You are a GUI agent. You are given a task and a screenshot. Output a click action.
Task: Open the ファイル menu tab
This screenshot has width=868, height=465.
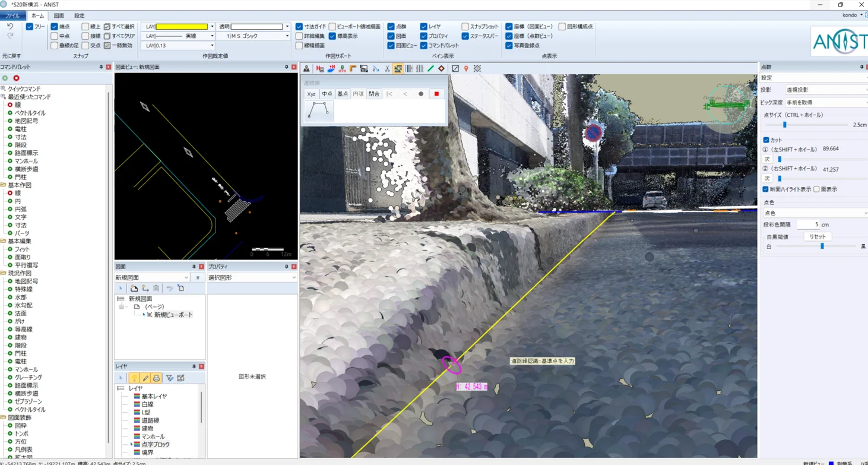point(12,16)
